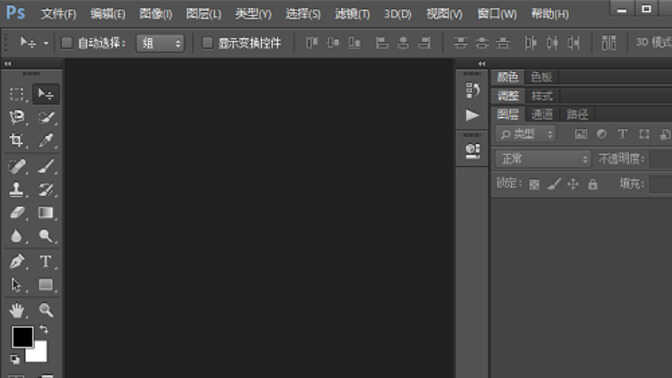The height and width of the screenshot is (378, 672).
Task: Select the Eraser tool
Action: click(x=17, y=213)
